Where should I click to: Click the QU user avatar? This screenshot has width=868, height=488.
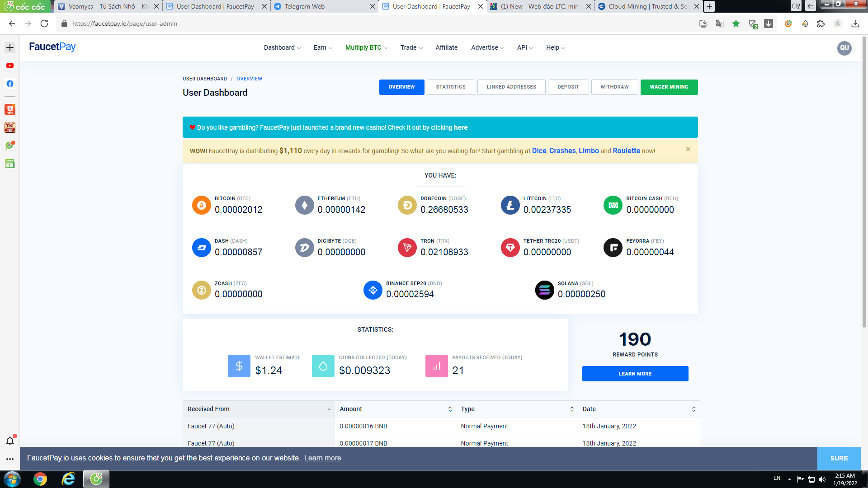coord(844,48)
